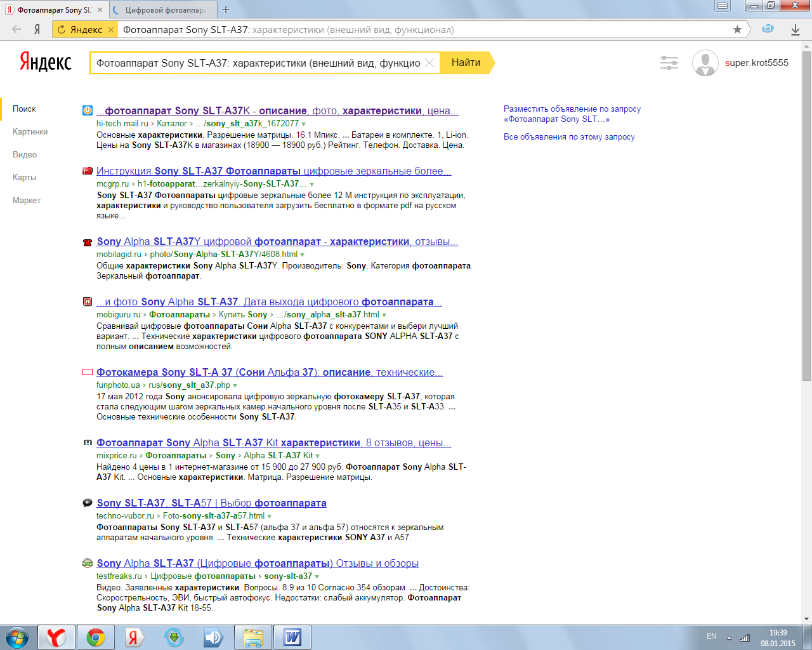
Task: Open user avatar for super.krot5555
Action: [705, 63]
